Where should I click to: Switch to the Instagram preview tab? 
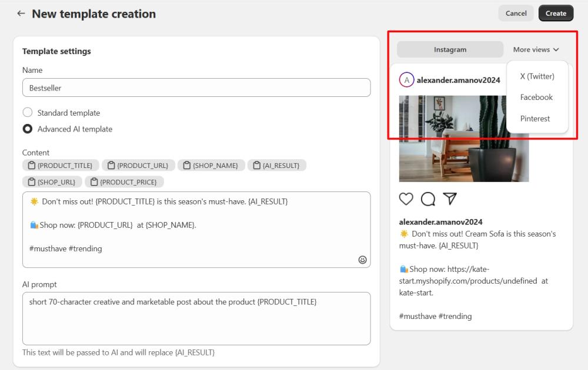[x=450, y=50]
